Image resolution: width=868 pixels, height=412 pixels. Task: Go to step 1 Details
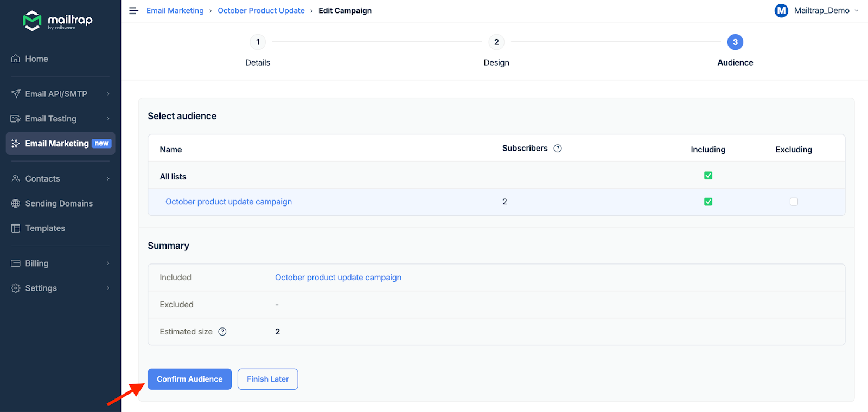pyautogui.click(x=258, y=42)
